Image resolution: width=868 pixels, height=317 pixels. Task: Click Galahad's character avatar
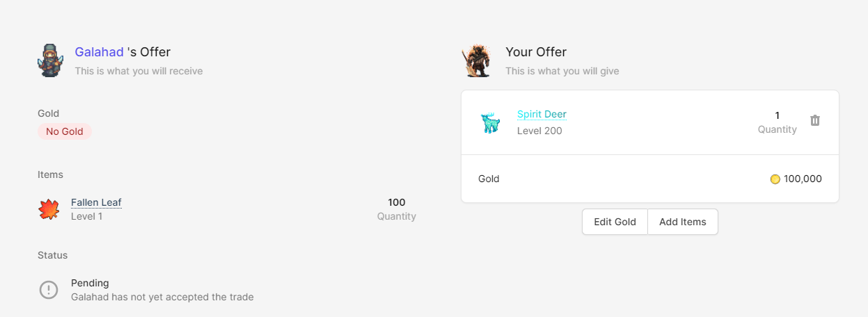50,60
